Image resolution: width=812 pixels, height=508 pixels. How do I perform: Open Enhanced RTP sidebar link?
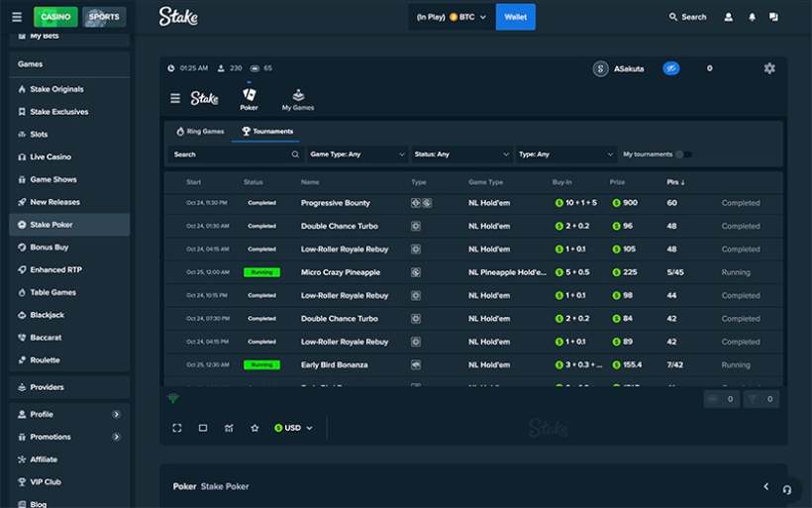coord(69,269)
